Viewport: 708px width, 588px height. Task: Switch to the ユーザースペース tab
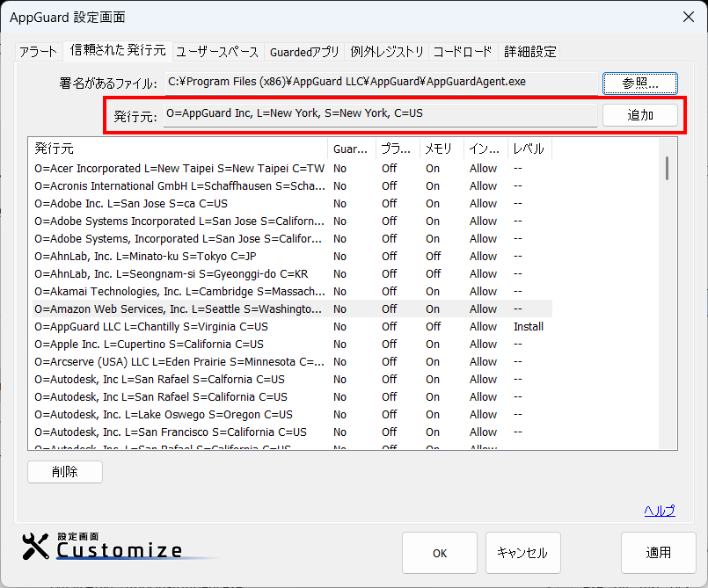217,51
